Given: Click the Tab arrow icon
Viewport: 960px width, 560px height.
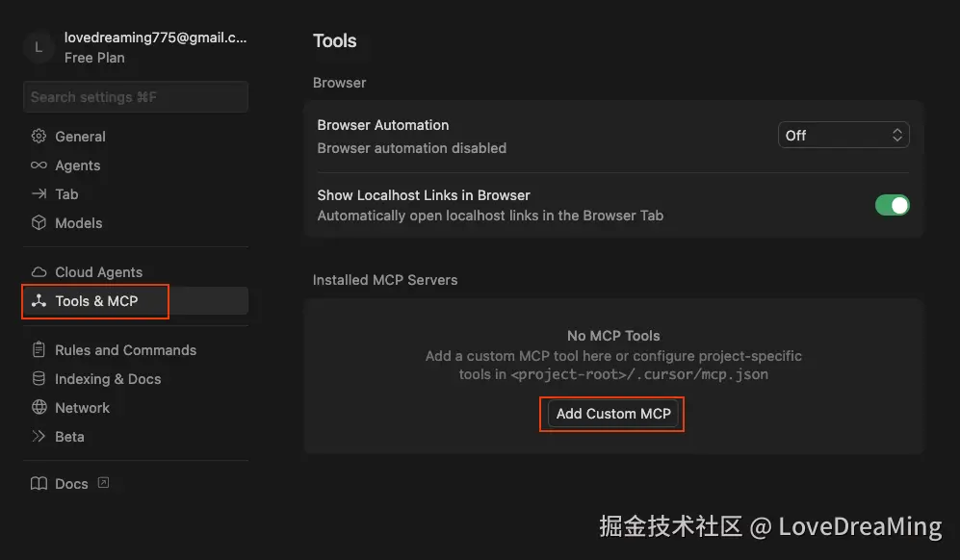Looking at the screenshot, I should [39, 194].
